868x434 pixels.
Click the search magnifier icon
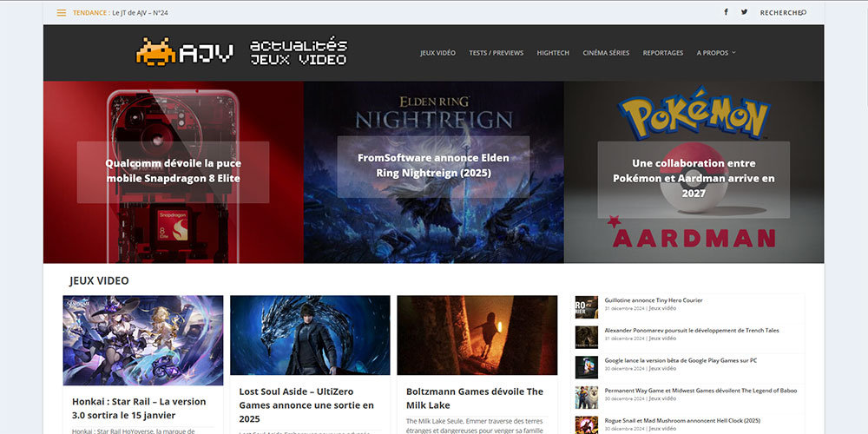pos(803,12)
